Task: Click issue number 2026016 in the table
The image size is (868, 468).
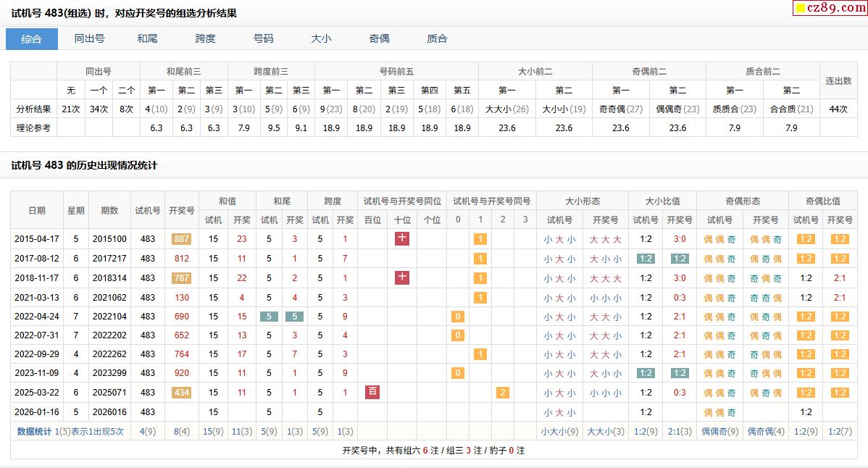Action: point(109,411)
